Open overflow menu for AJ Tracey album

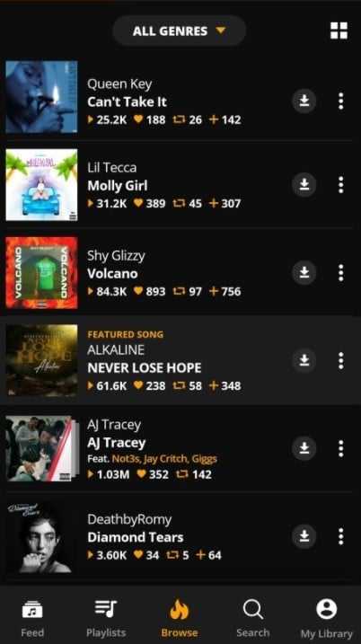(x=340, y=448)
